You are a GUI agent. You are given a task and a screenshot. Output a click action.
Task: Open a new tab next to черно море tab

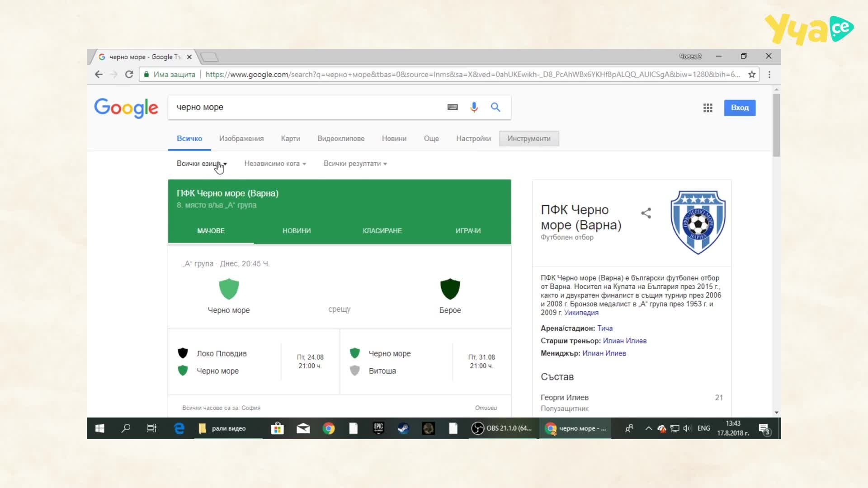tap(209, 57)
